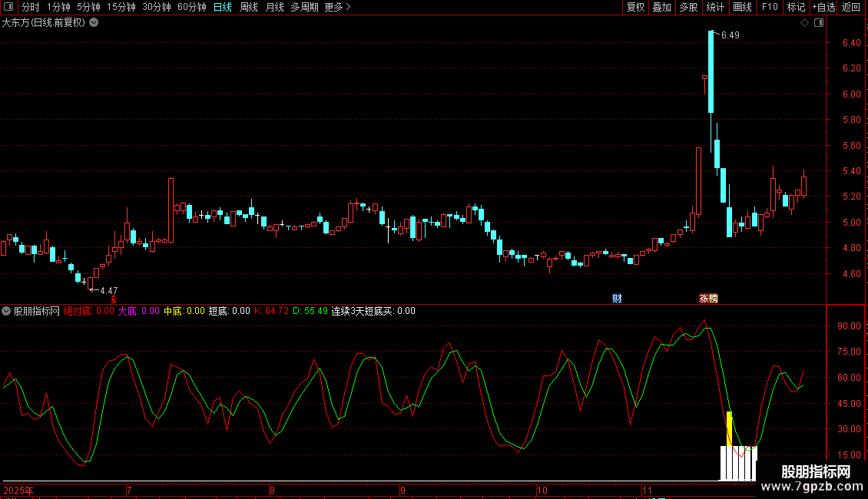
Task: Toggle the left sidebar panel icon
Action: pyautogui.click(x=8, y=7)
